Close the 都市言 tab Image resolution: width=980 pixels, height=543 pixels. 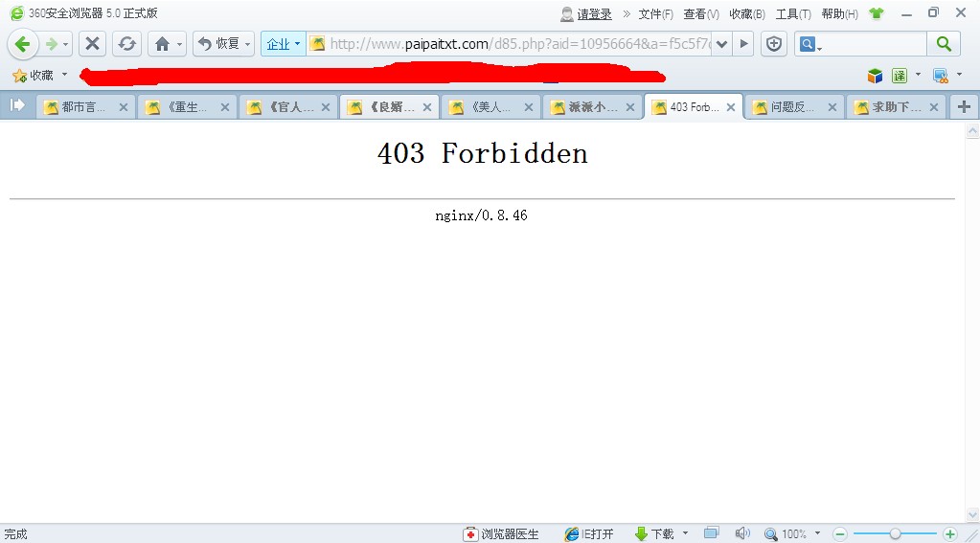pyautogui.click(x=124, y=107)
